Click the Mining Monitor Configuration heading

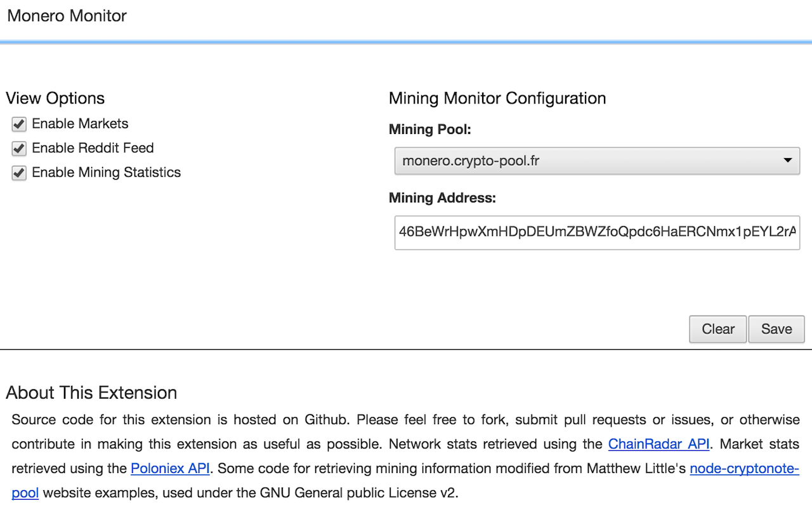(497, 98)
